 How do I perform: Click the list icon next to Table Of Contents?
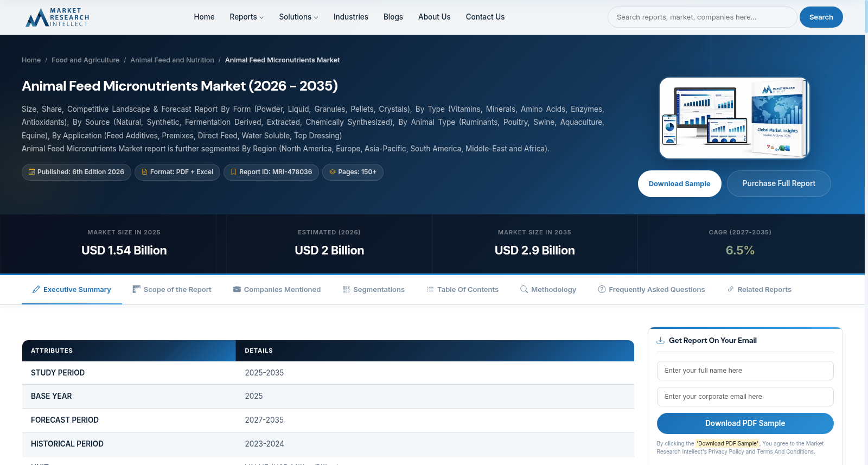[x=430, y=289]
